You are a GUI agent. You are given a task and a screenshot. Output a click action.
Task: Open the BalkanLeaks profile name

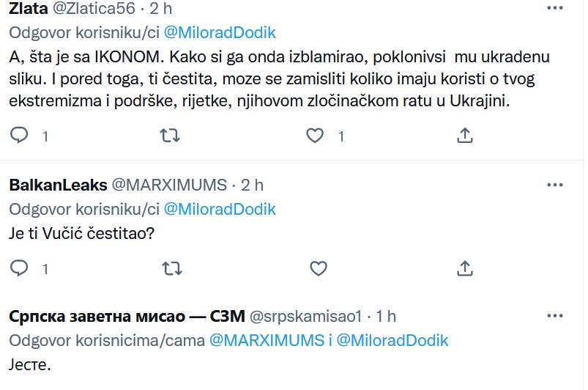point(58,185)
